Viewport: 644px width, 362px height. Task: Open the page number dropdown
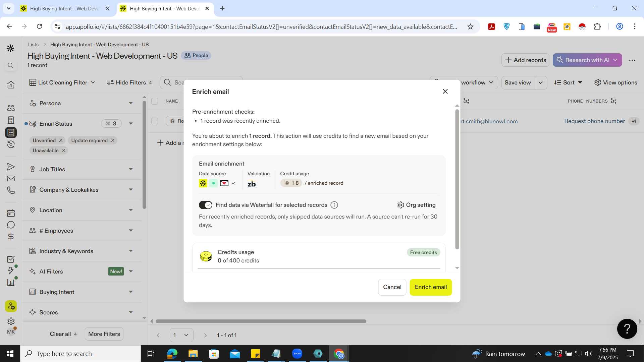(x=181, y=335)
